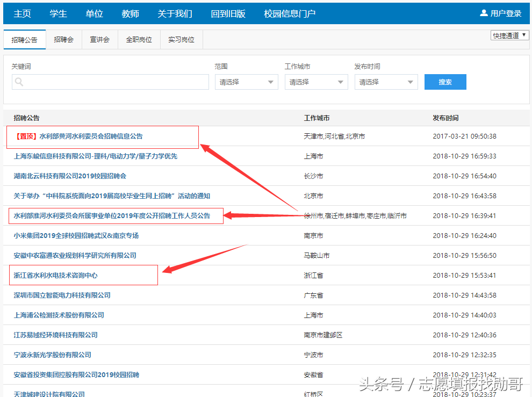Expand the 发布时间 dropdown
The height and width of the screenshot is (397, 532).
pos(386,82)
